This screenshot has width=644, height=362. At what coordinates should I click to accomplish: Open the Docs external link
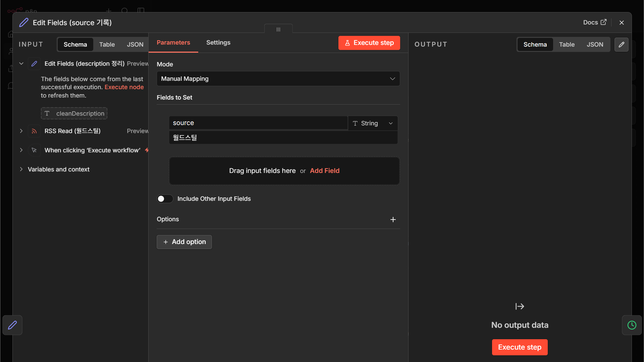[595, 22]
